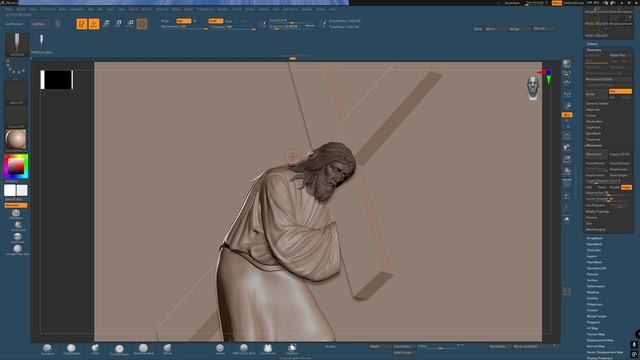Click the XYZ axis gizmo indicator

(547, 76)
